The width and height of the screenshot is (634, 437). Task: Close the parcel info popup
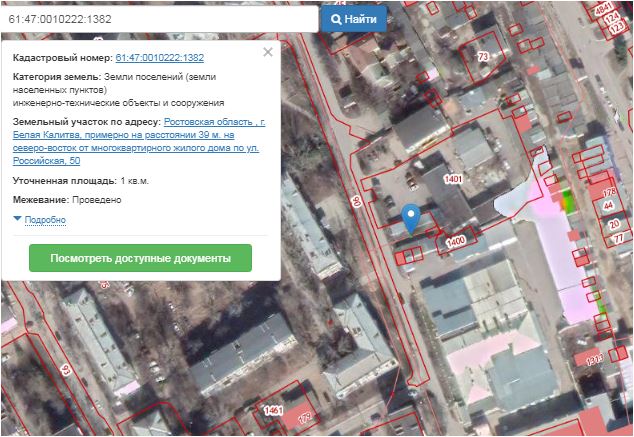coord(267,52)
